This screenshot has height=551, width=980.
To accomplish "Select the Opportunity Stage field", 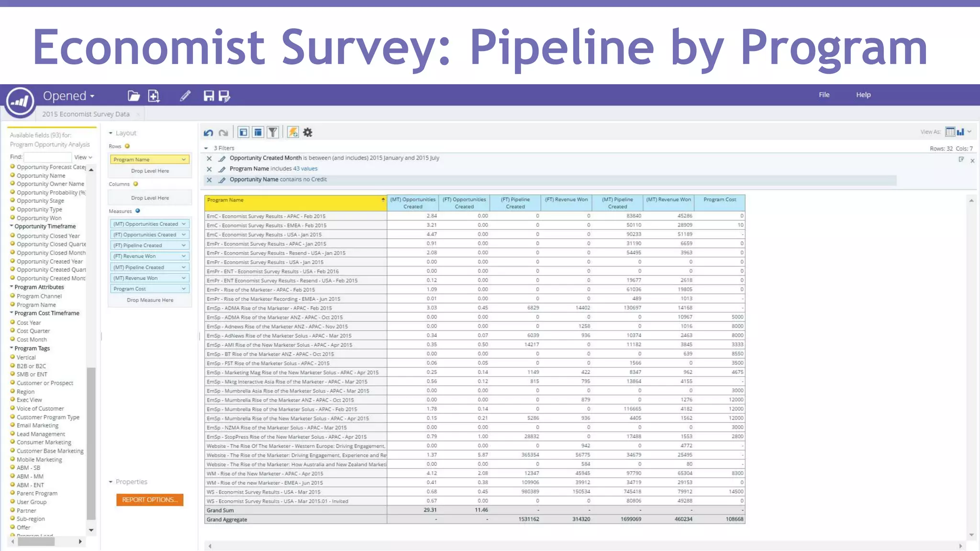I will coord(40,201).
